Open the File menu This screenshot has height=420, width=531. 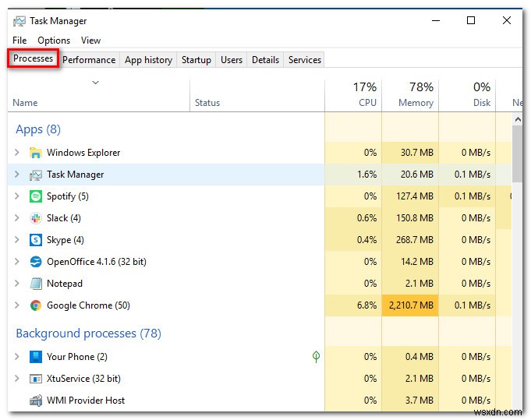(19, 41)
